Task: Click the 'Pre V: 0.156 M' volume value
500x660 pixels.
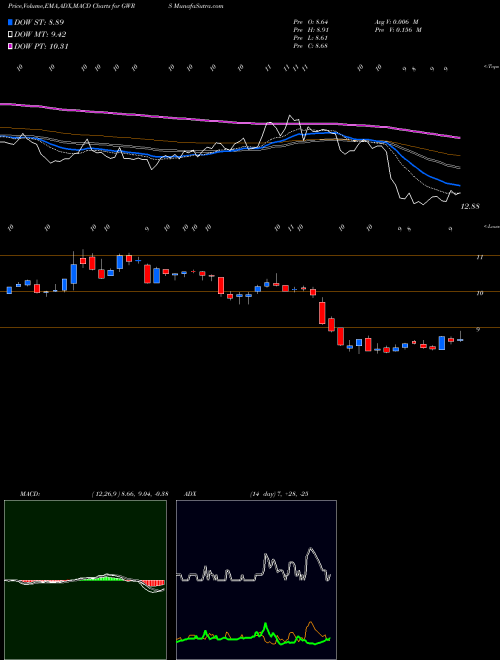Action: pos(398,30)
